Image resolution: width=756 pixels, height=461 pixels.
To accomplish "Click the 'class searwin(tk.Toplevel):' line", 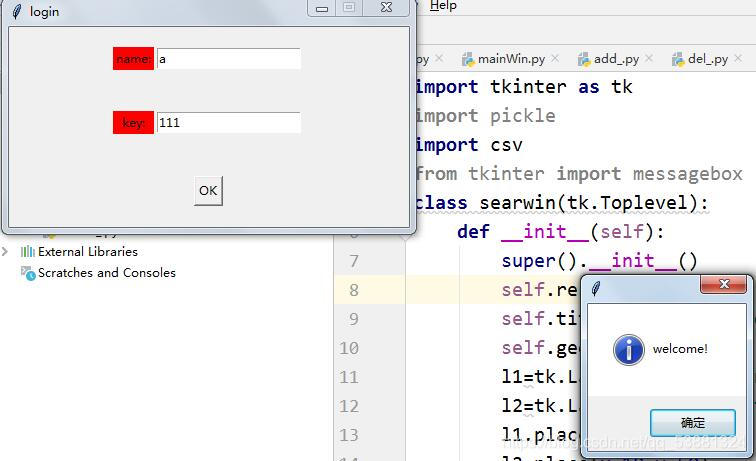I will (562, 203).
